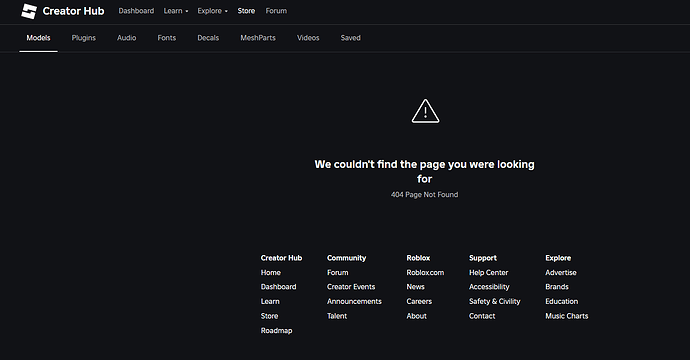The width and height of the screenshot is (690, 360).
Task: Open the Dashboard footer link
Action: pos(278,287)
